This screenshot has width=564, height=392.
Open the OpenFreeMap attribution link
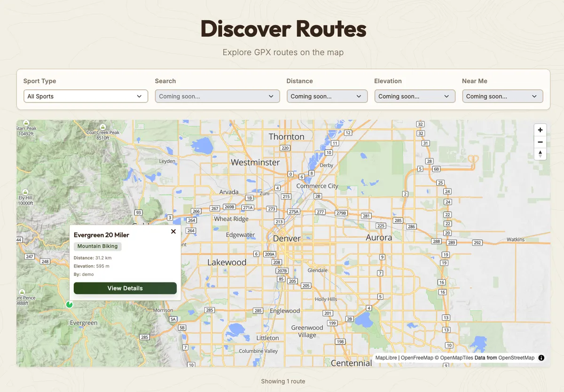click(417, 358)
